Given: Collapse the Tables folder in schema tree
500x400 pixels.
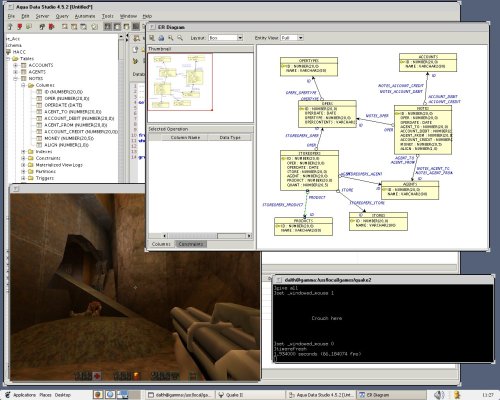Looking at the screenshot, I should click(x=9, y=59).
